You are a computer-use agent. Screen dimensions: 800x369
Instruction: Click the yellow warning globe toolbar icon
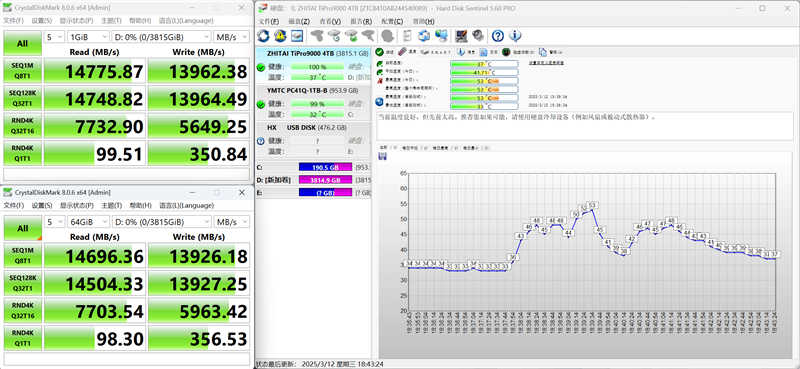tap(280, 36)
